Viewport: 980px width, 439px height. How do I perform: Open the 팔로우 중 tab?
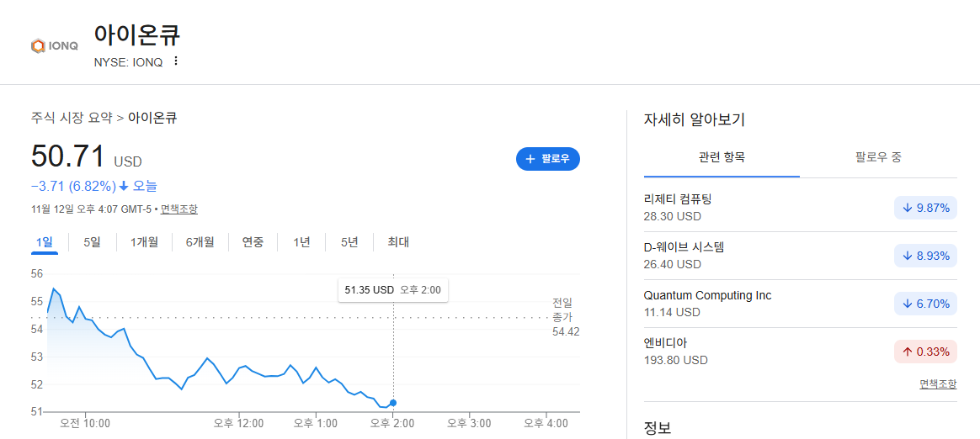(x=878, y=157)
